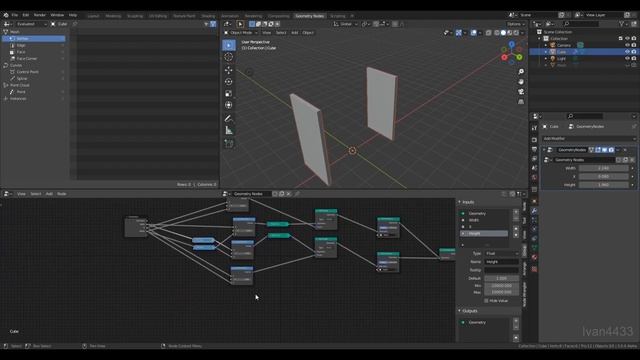Select the Width input in Inputs list
The width and height of the screenshot is (640, 360).
tap(484, 220)
